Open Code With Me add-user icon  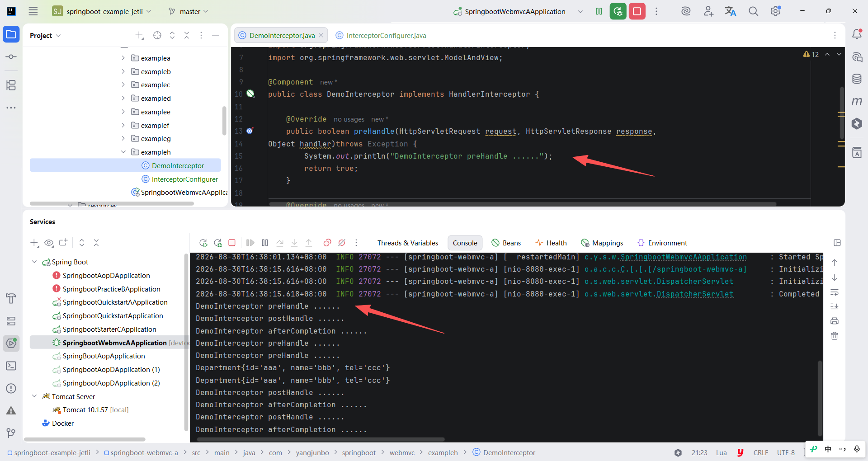pos(708,11)
